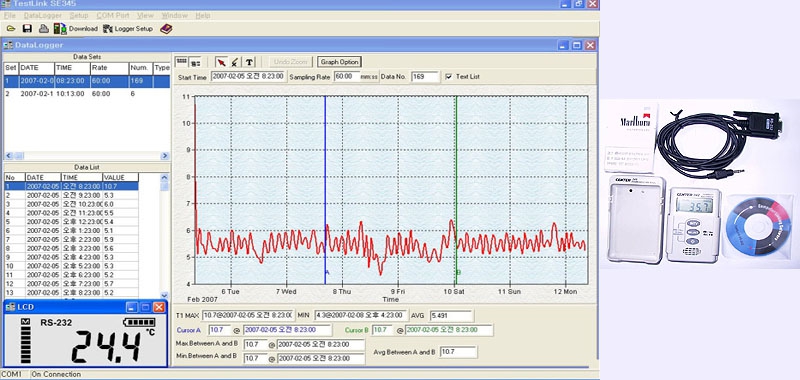The height and width of the screenshot is (380, 800).
Task: Select the text annotation T tool
Action: (248, 62)
